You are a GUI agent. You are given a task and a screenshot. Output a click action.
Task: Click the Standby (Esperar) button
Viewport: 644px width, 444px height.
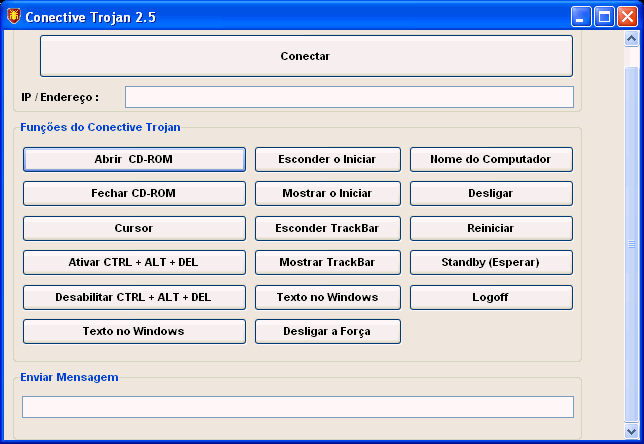click(x=491, y=263)
